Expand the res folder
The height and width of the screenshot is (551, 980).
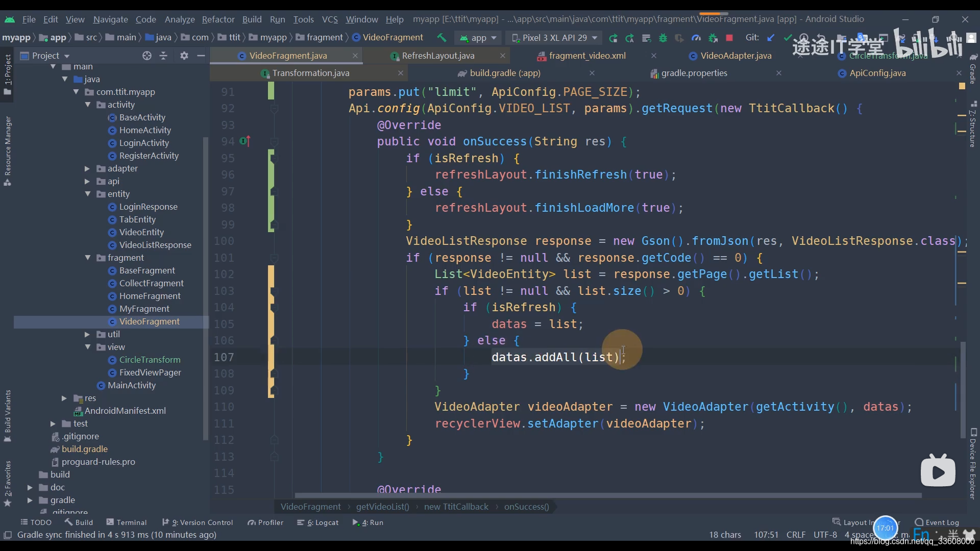[64, 398]
